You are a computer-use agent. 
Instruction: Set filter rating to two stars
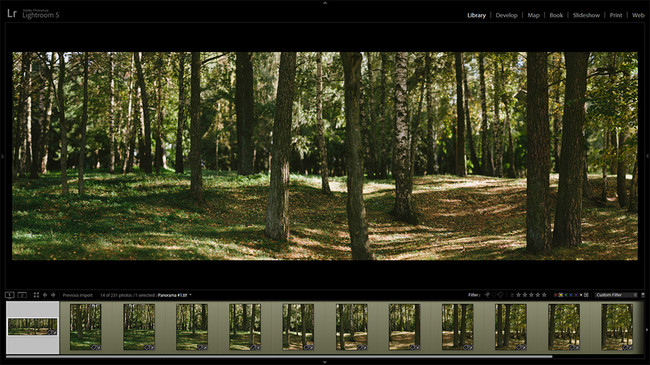coord(525,295)
